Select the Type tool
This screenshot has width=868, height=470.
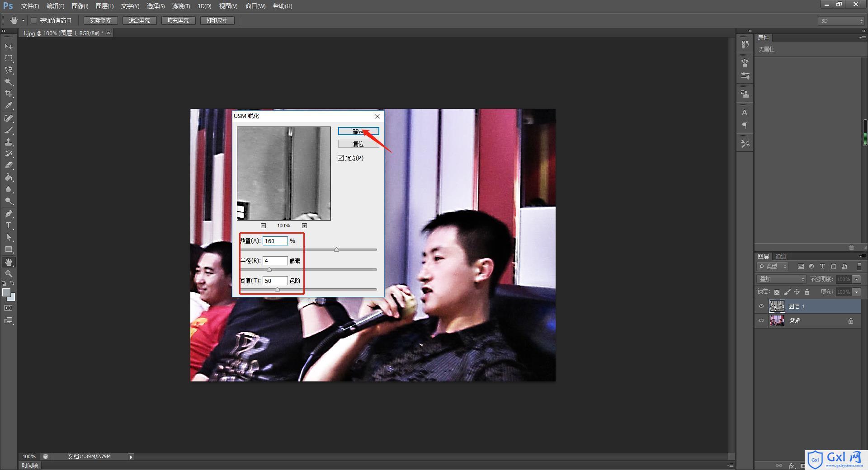pos(9,226)
